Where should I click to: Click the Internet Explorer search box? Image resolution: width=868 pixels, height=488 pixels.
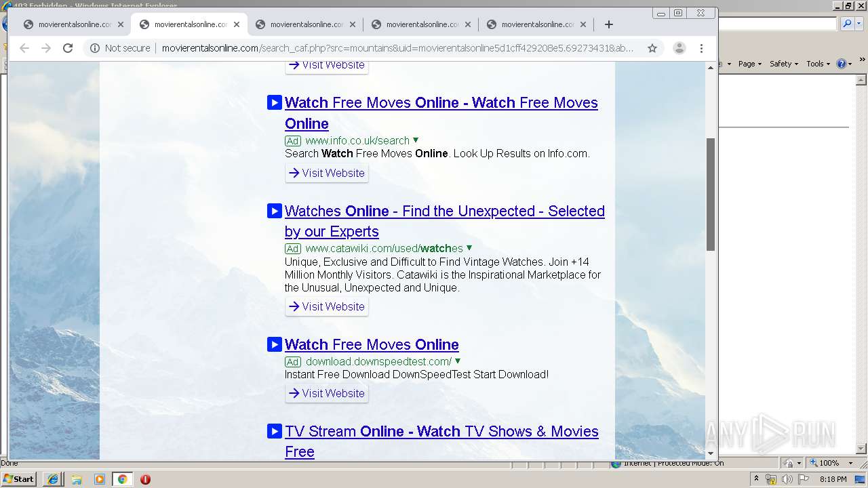click(x=777, y=24)
